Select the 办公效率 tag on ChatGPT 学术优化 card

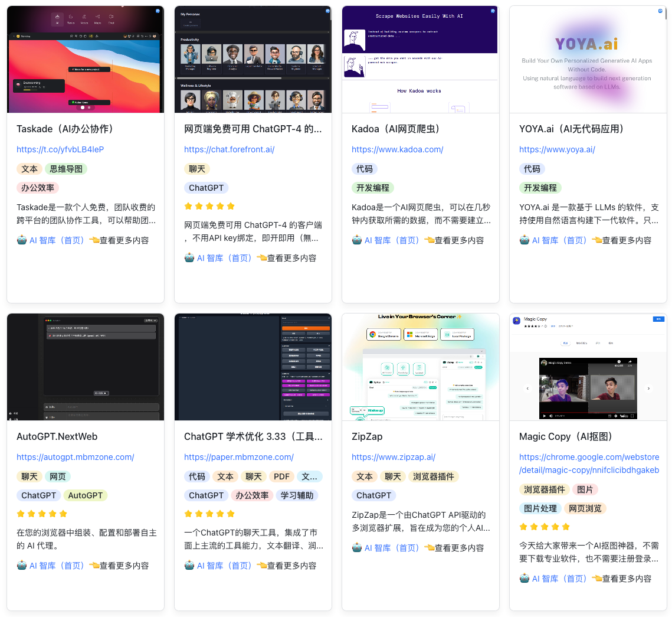252,495
